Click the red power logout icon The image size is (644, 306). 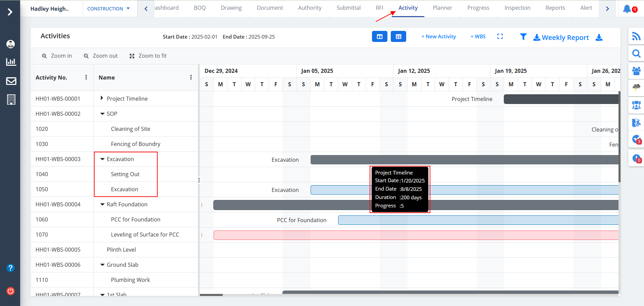(x=10, y=291)
